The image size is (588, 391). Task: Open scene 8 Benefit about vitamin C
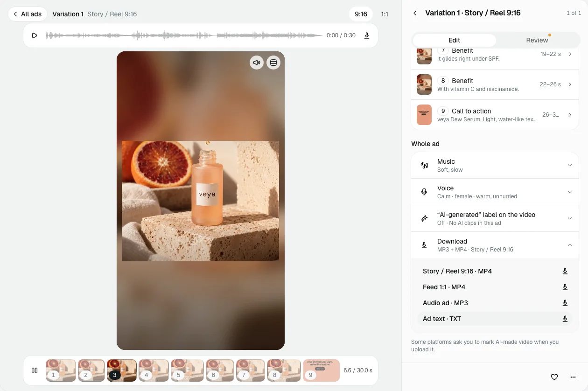point(495,84)
